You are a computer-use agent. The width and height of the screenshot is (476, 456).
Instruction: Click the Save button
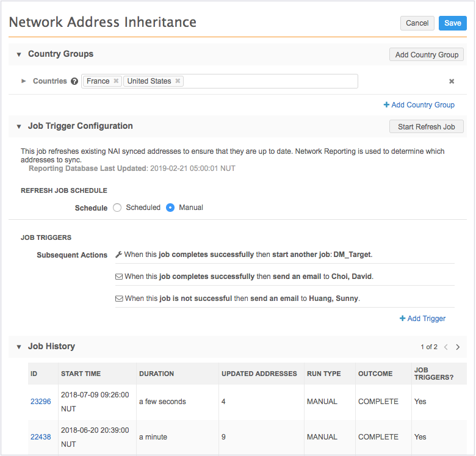coord(452,23)
